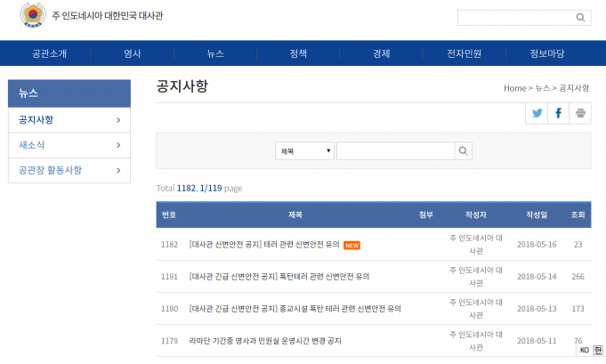Screen dimensions: 606x364
Task: Open the 전자민원 main menu
Action: pyautogui.click(x=464, y=53)
